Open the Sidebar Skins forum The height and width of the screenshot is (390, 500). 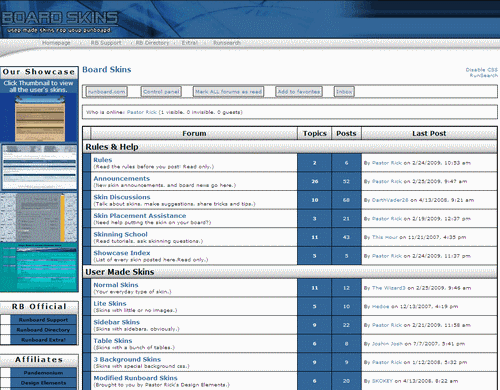pyautogui.click(x=116, y=322)
